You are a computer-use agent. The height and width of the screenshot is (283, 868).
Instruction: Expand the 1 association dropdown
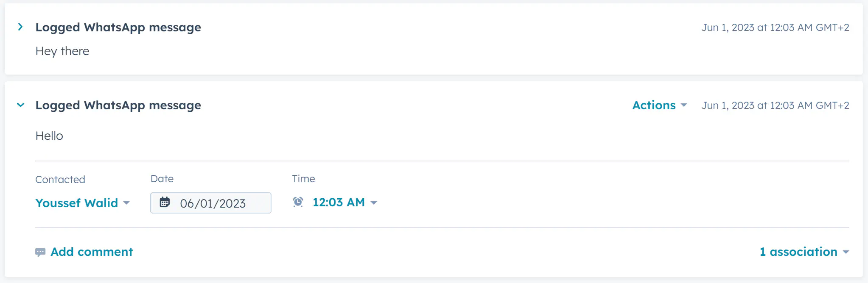804,252
